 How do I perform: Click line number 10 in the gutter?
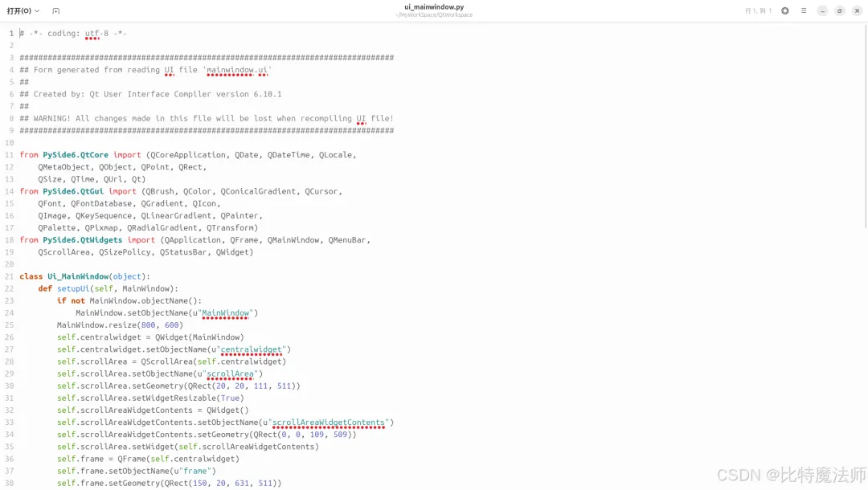point(10,143)
